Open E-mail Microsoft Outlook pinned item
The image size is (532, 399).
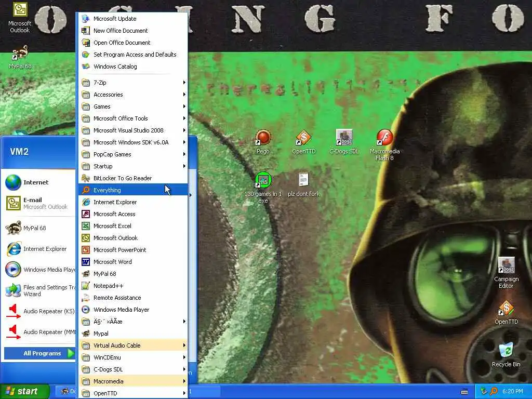click(39, 203)
